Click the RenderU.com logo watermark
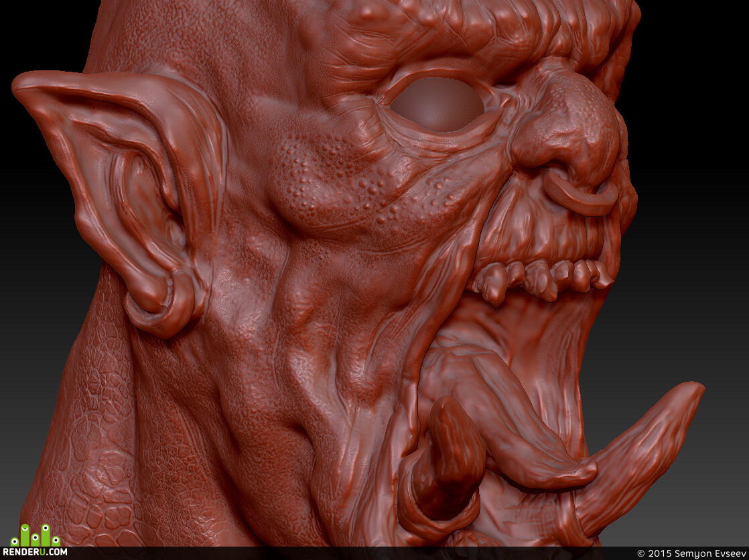 pyautogui.click(x=34, y=541)
